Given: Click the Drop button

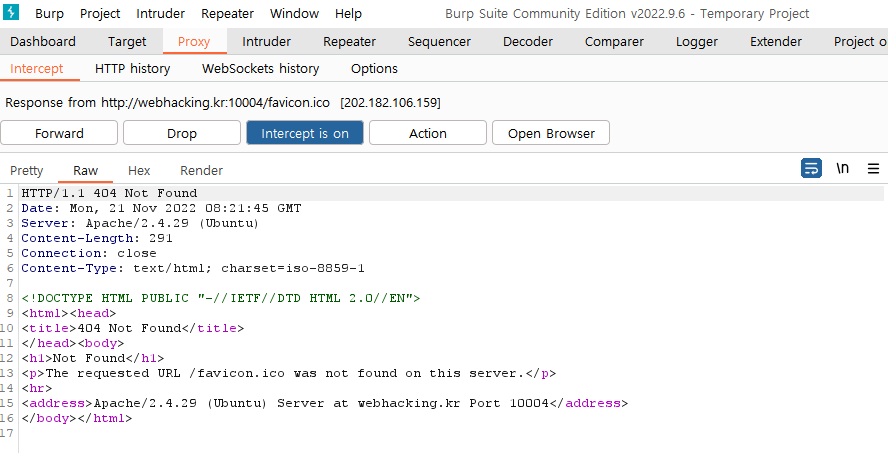Looking at the screenshot, I should (182, 133).
